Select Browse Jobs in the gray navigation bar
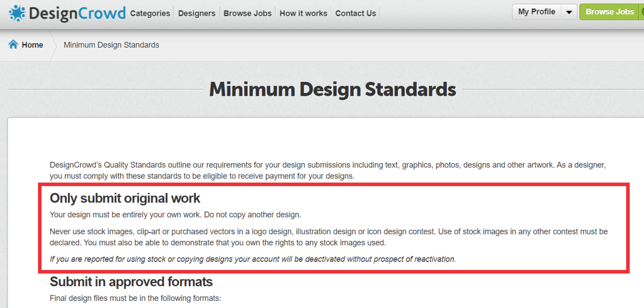The height and width of the screenshot is (308, 644). point(247,13)
